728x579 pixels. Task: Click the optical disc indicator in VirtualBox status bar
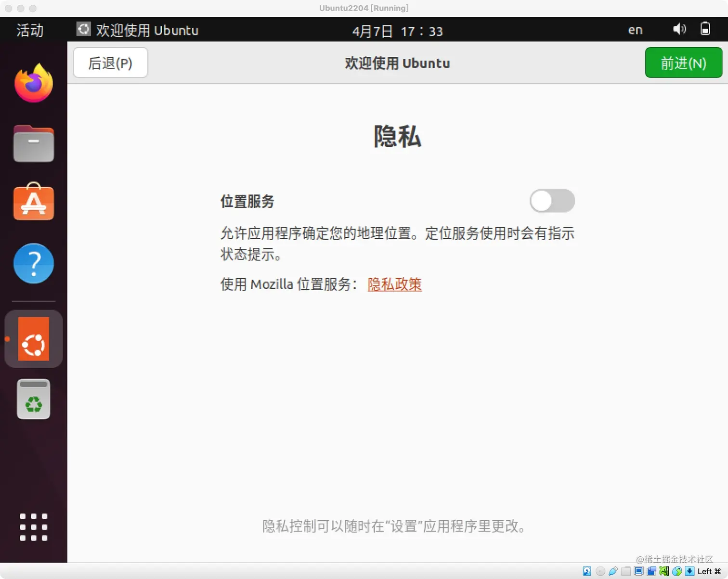click(600, 571)
